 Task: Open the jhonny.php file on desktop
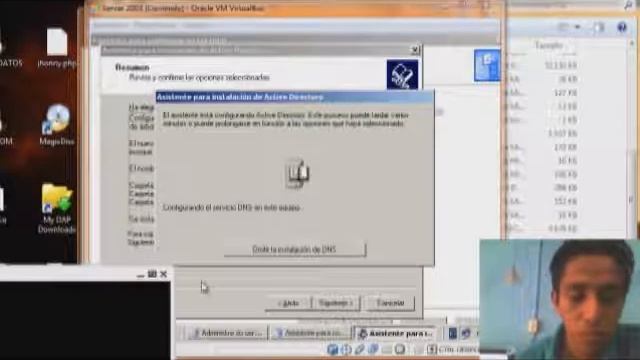click(x=57, y=47)
